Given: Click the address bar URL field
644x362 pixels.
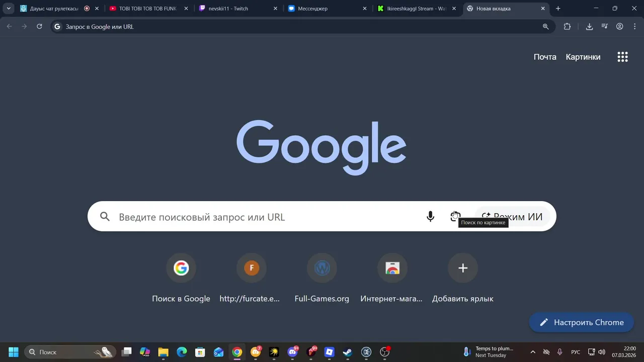Looking at the screenshot, I should (x=302, y=27).
